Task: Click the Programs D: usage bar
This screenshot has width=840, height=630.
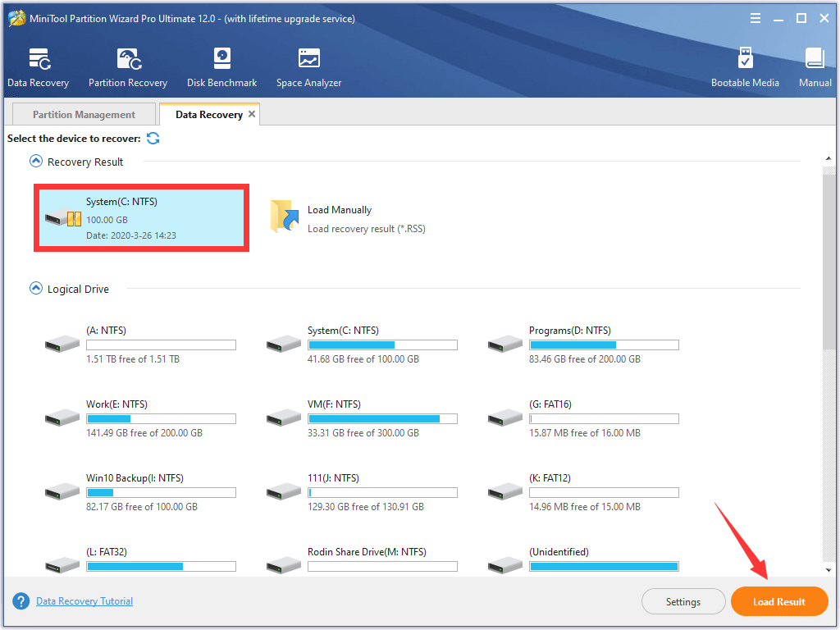Action: tap(604, 345)
